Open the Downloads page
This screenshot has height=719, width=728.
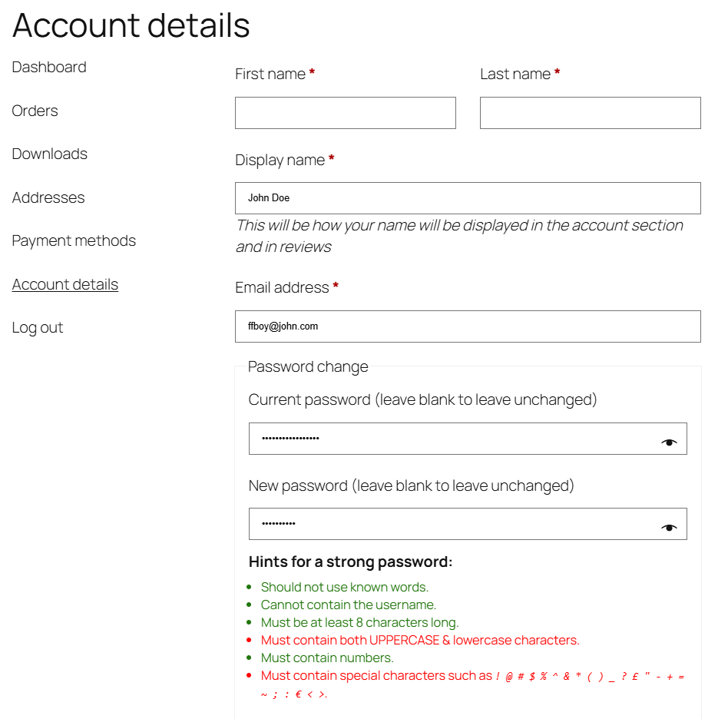pyautogui.click(x=49, y=154)
